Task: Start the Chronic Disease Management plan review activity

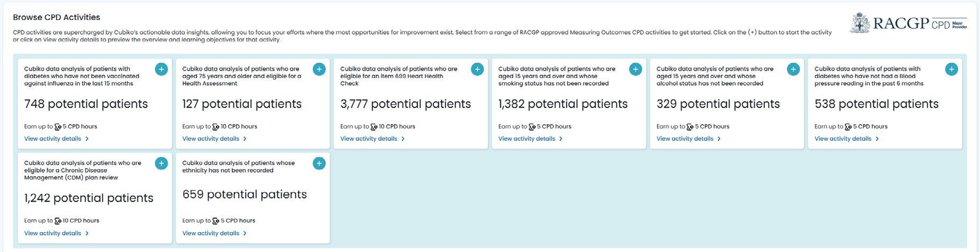Action: tap(161, 163)
